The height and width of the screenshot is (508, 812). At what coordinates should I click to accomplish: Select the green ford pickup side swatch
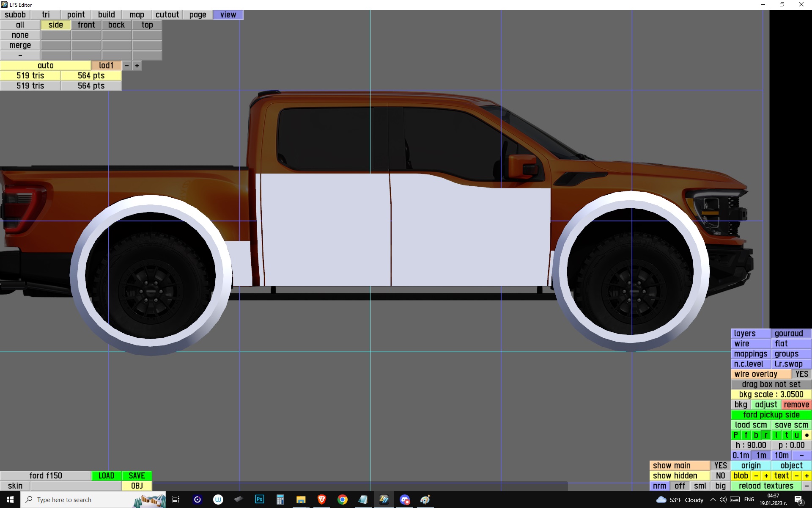click(x=771, y=415)
